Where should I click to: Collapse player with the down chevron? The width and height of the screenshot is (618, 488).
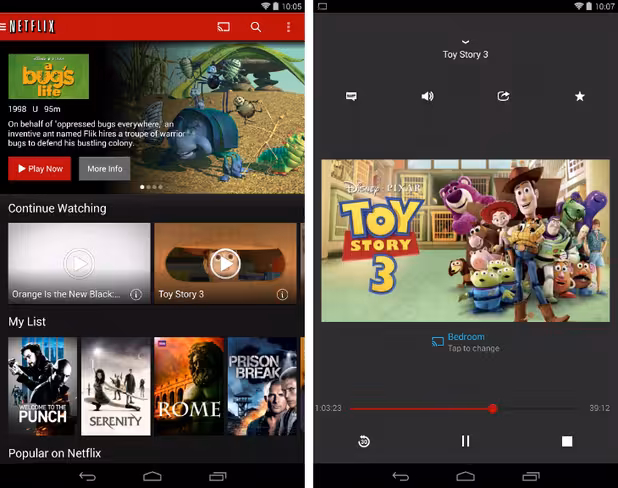click(465, 41)
